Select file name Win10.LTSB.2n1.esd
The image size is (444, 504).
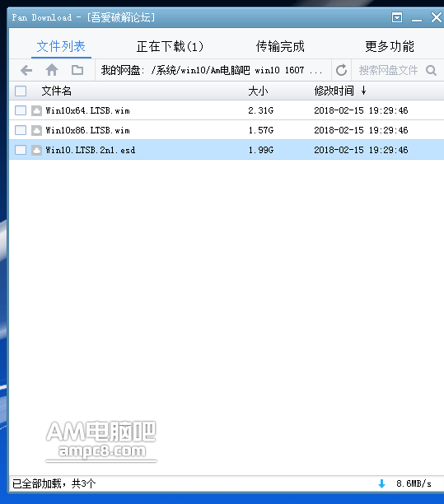click(91, 150)
